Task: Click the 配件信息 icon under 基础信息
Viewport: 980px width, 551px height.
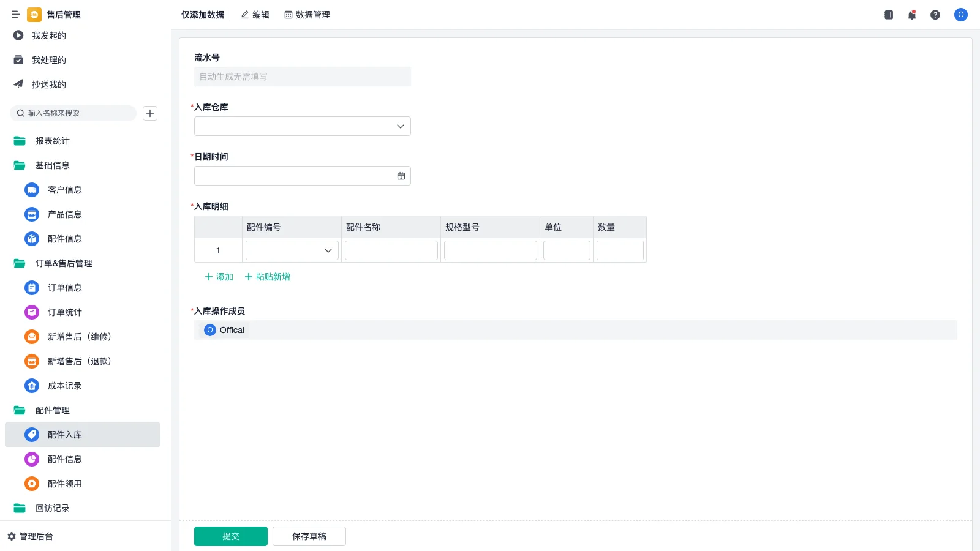Action: [x=31, y=239]
